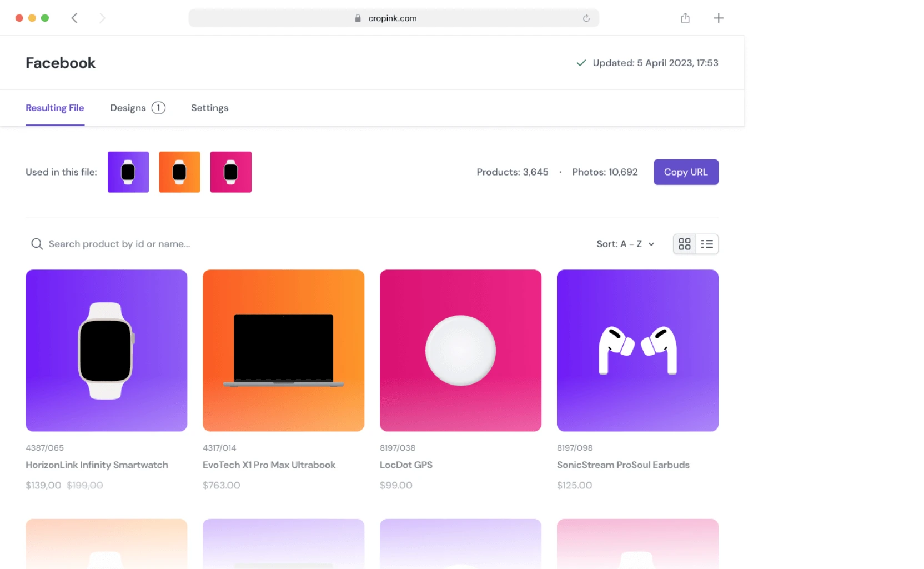Screen dimensions: 924x569
Task: Open the EvoTech X1 Pro Max Ultrabook product
Action: (x=283, y=351)
